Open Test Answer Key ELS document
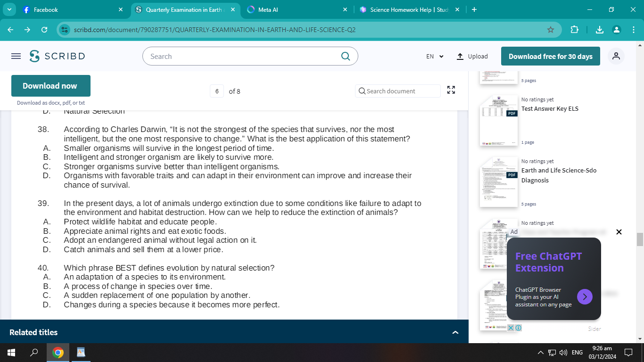 (550, 108)
